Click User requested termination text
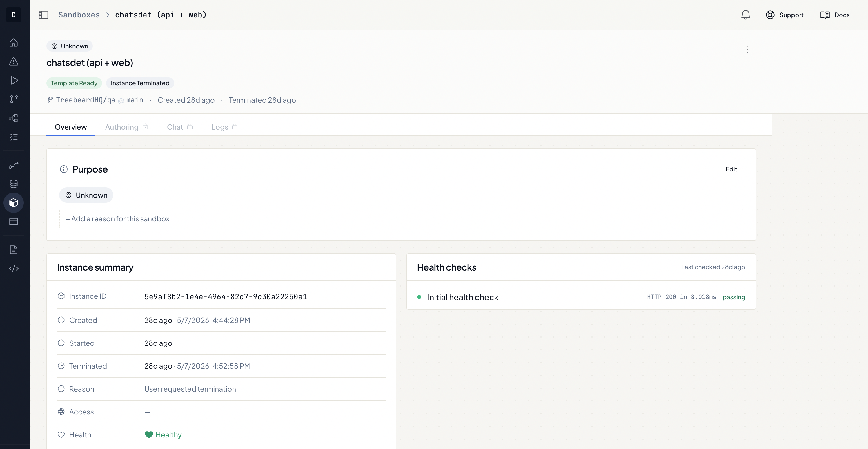 point(190,389)
